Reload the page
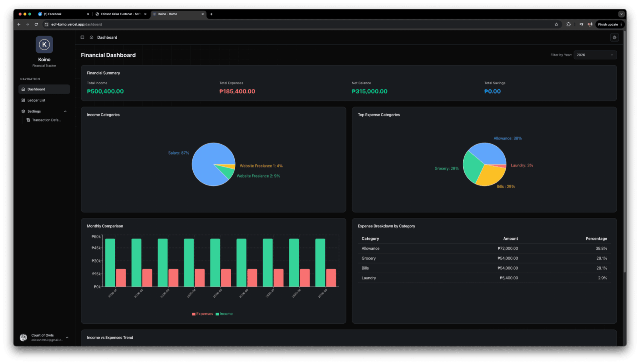640x364 pixels. click(36, 24)
